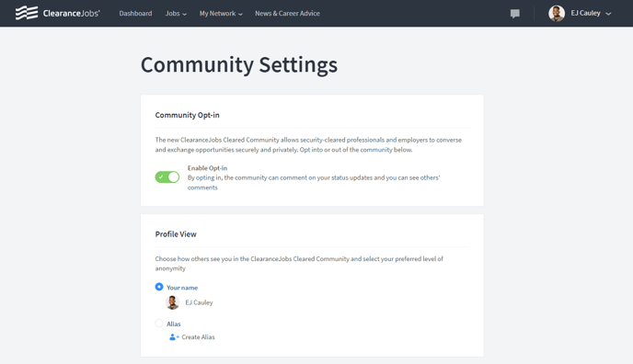Open the messages chat icon
Screen dimensions: 633x364
point(514,14)
